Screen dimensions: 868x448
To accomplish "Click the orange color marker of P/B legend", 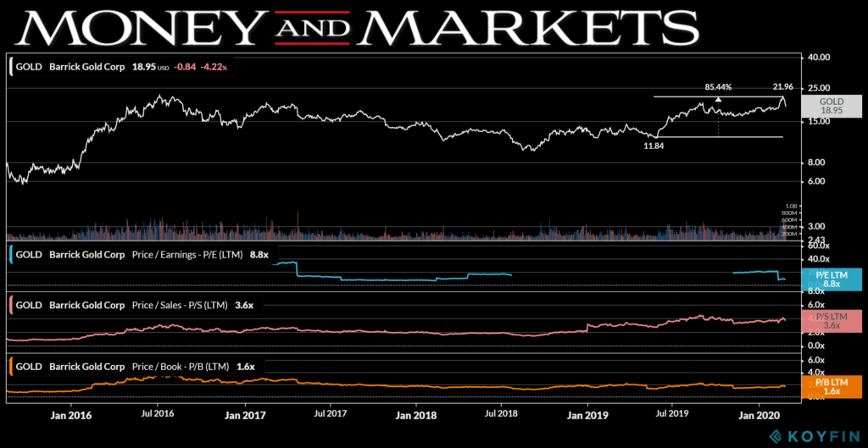I will (x=10, y=366).
